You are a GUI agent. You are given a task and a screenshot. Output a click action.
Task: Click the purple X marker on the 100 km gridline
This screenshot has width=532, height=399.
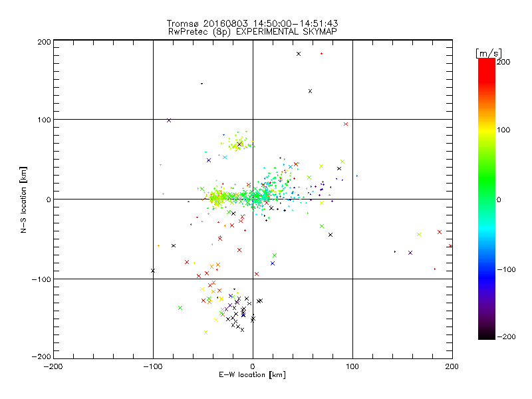tap(169, 120)
